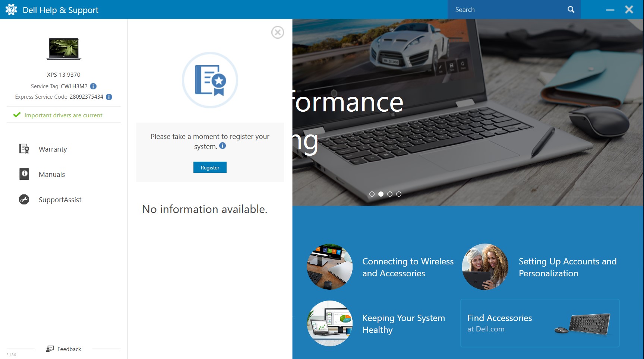Minimize the Dell Help & Support window

click(x=610, y=10)
